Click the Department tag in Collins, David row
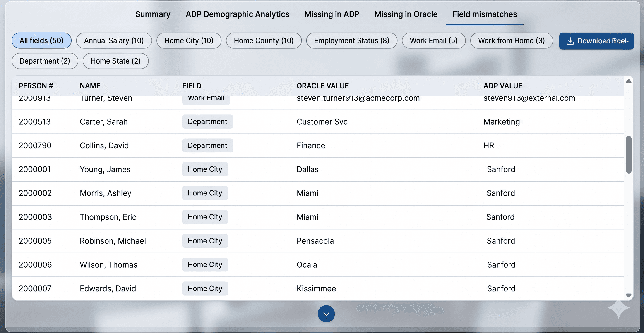 click(x=207, y=145)
